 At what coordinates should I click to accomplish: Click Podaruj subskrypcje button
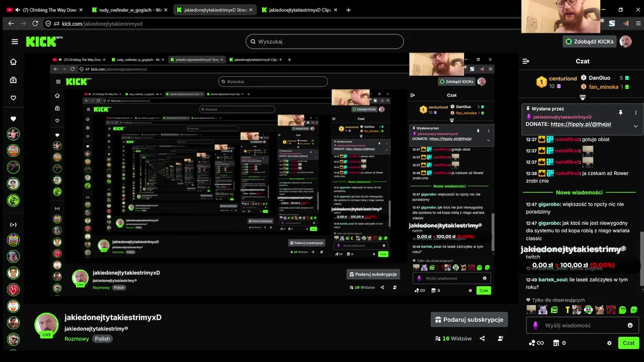point(469,320)
